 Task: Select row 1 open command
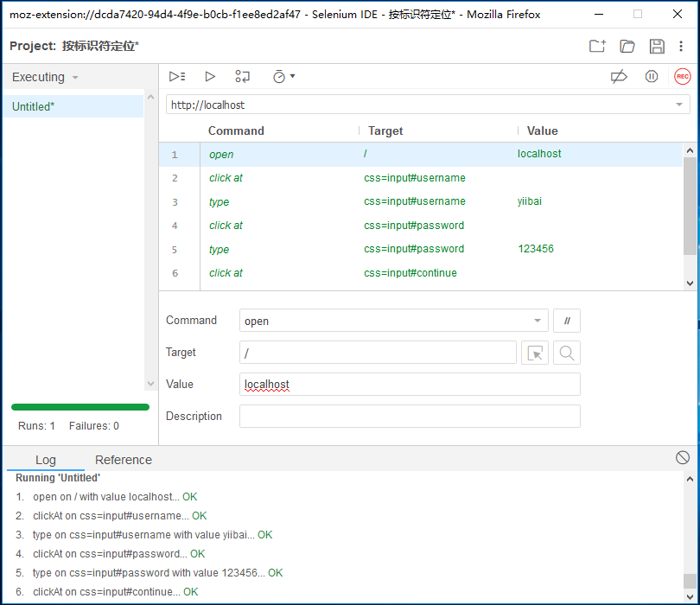click(x=421, y=155)
